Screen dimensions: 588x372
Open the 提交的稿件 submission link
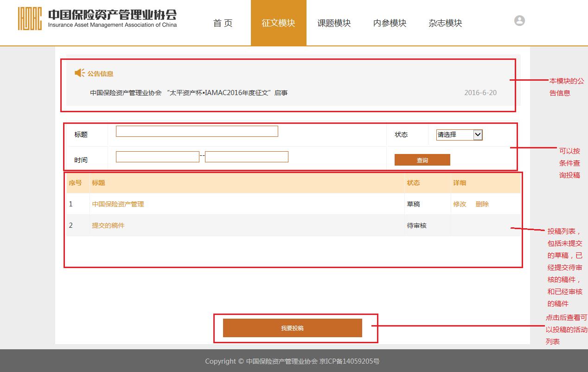[108, 225]
